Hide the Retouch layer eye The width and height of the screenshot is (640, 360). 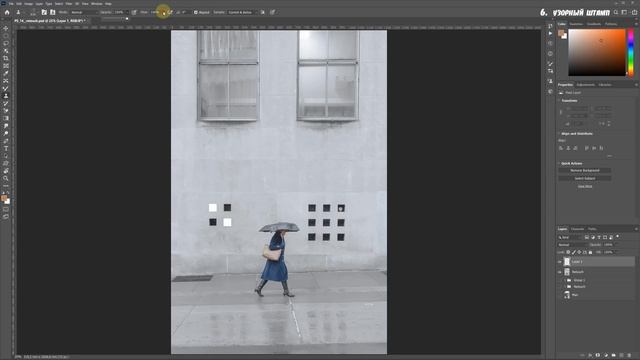560,272
